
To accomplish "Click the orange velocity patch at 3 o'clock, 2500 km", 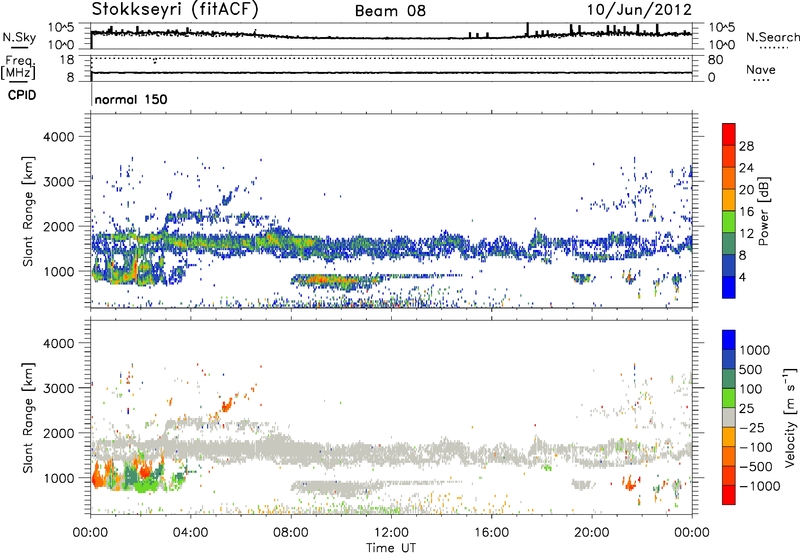I will [226, 405].
